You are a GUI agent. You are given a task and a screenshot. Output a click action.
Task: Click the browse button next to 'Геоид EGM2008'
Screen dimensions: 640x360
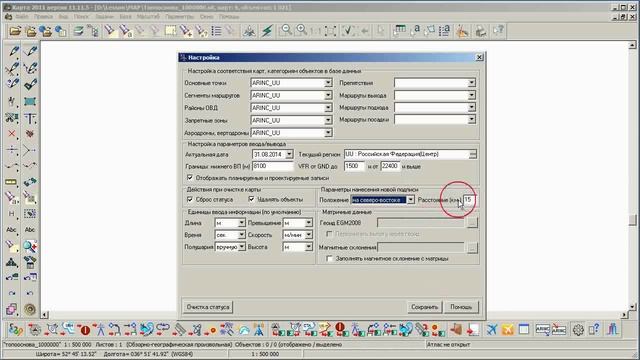[x=472, y=223]
